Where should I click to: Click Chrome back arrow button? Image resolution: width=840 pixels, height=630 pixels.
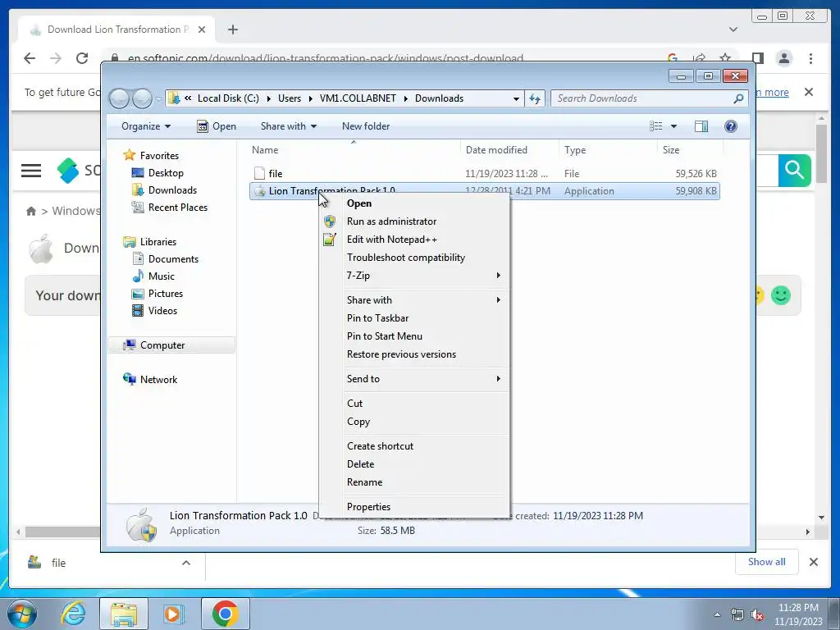coord(30,58)
